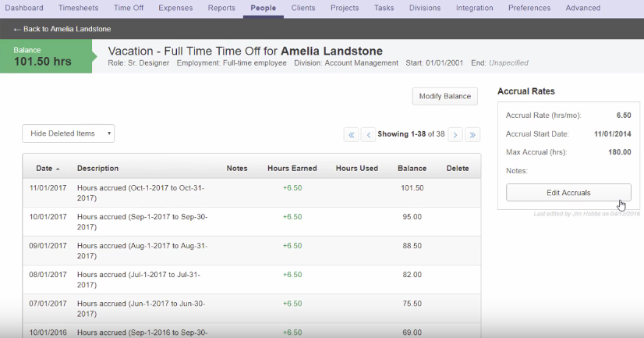Click Modify Balance button
Screen dimensions: 644x338
(444, 96)
